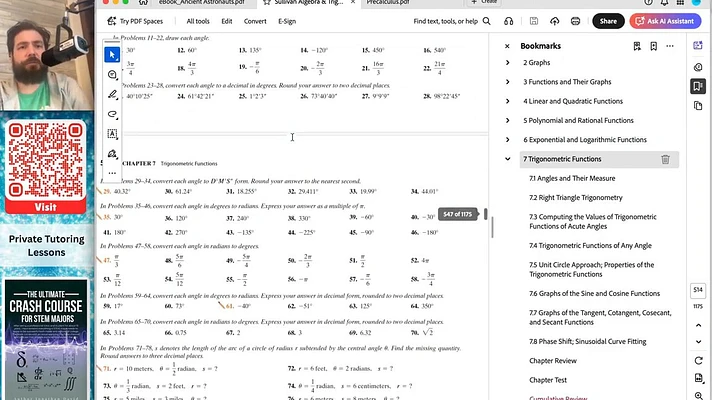This screenshot has width=712, height=400.
Task: Go to 7.2 Right Triangle Trigonometry
Action: (575, 198)
